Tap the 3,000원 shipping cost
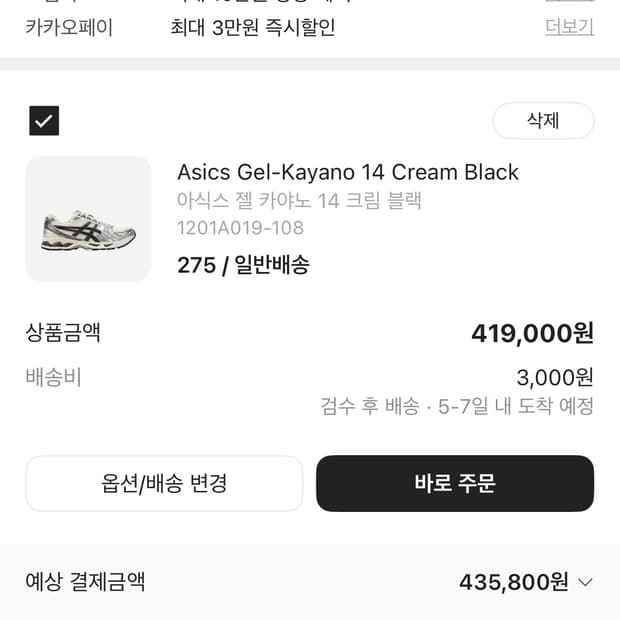Viewport: 620px width, 620px height. pos(555,378)
